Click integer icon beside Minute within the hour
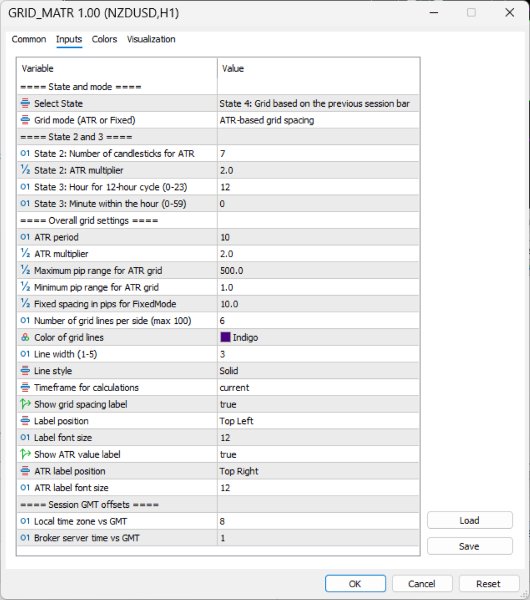 tap(25, 204)
